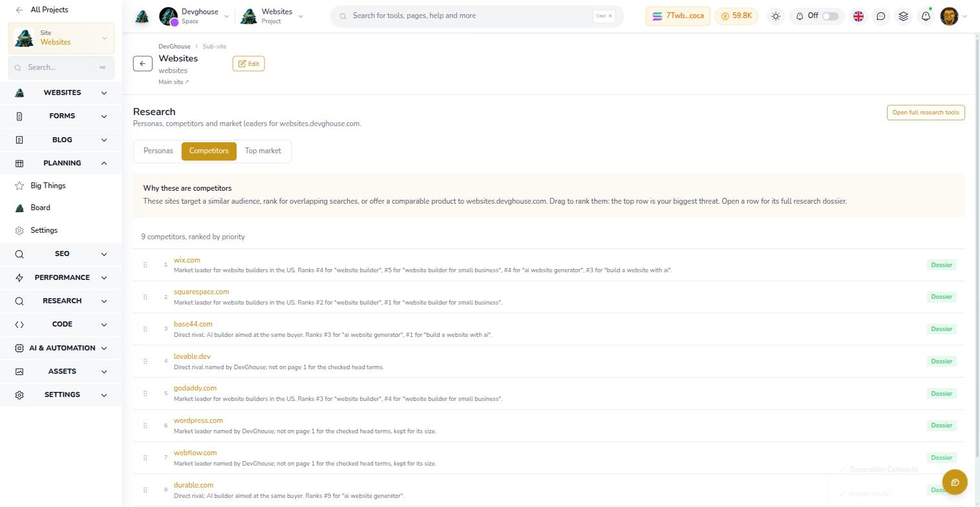This screenshot has height=507, width=980.
Task: Switch to the Top market tab
Action: [263, 151]
